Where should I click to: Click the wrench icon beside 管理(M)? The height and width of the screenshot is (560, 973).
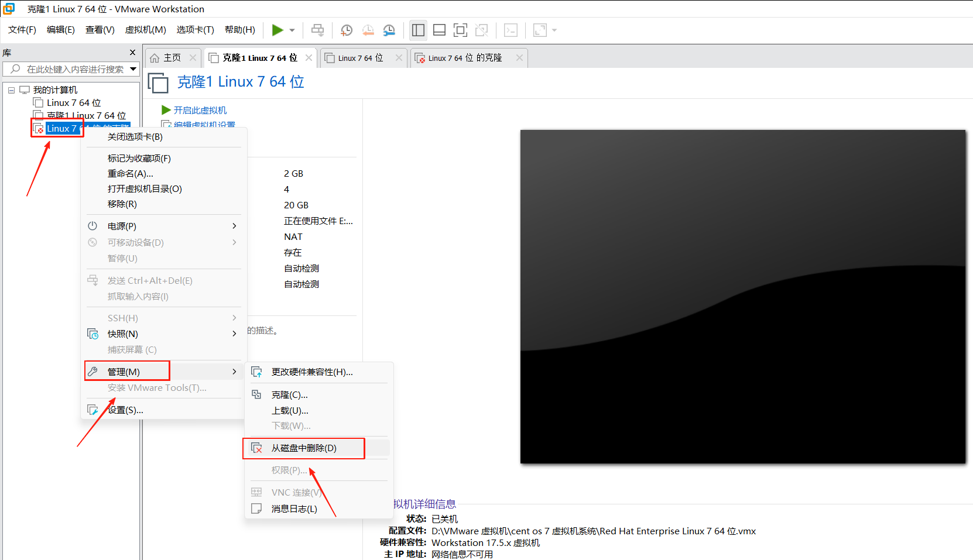92,372
